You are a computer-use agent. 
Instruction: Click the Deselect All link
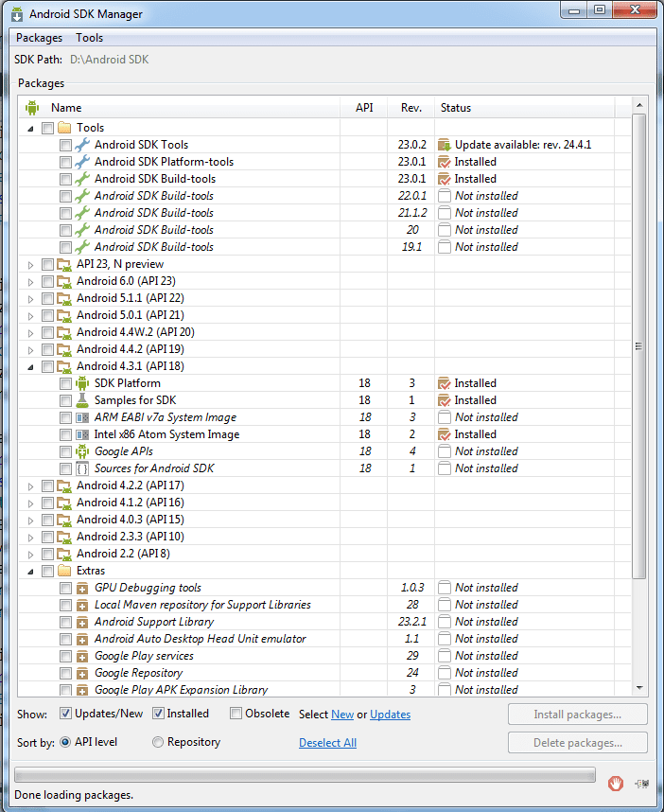pyautogui.click(x=327, y=743)
